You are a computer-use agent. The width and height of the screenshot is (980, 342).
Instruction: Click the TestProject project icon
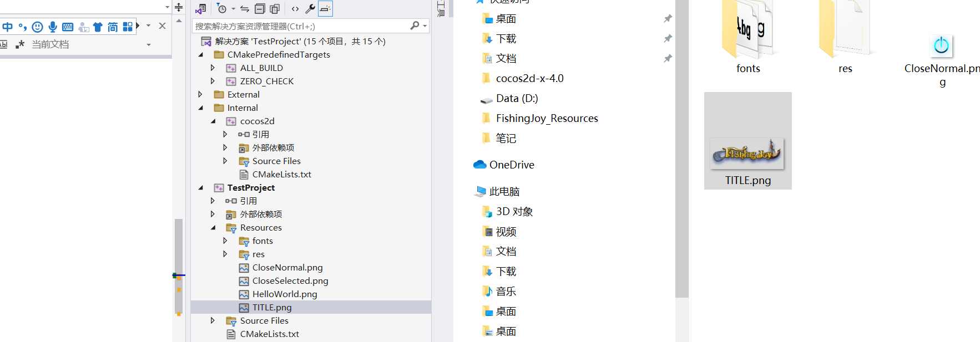point(219,187)
